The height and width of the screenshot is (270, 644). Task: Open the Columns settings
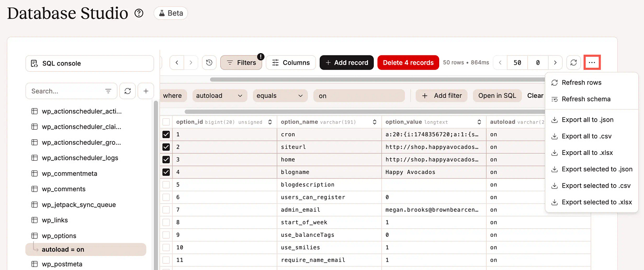(x=291, y=62)
